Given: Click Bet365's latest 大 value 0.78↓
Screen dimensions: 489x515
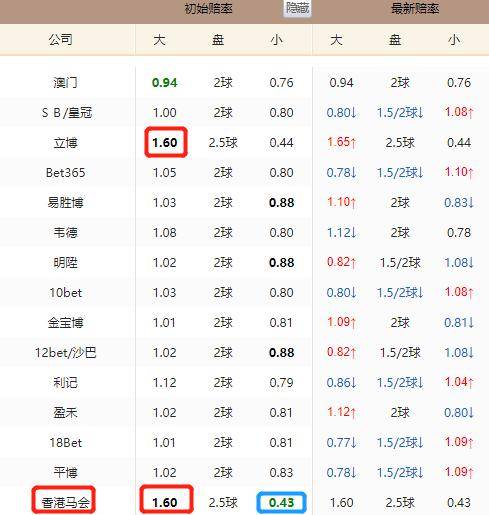Looking at the screenshot, I should coord(341,173).
